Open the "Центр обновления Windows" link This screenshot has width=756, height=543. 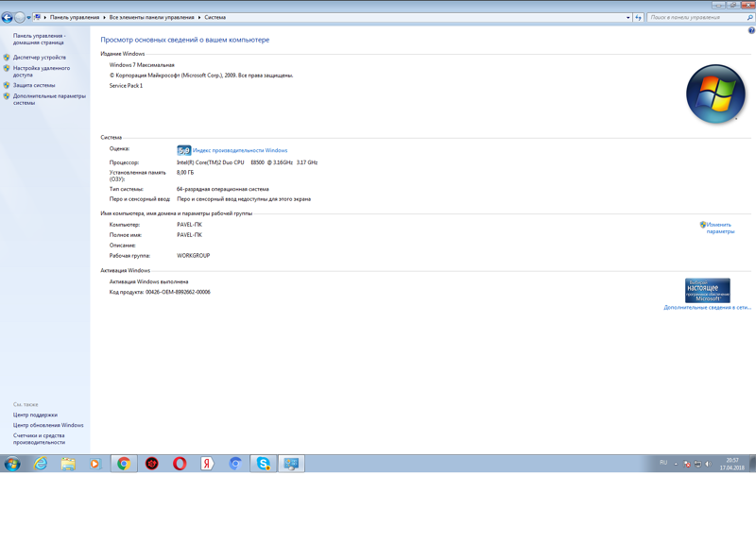(x=48, y=426)
